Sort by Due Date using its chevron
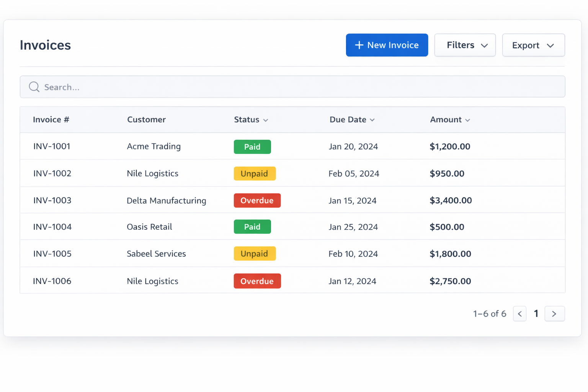Viewport: 588px width, 392px height. pos(372,120)
